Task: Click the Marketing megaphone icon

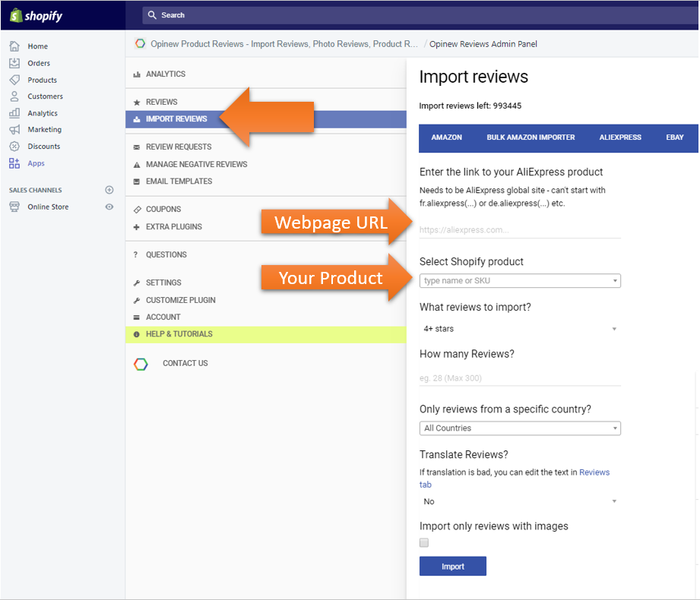Action: tap(14, 129)
